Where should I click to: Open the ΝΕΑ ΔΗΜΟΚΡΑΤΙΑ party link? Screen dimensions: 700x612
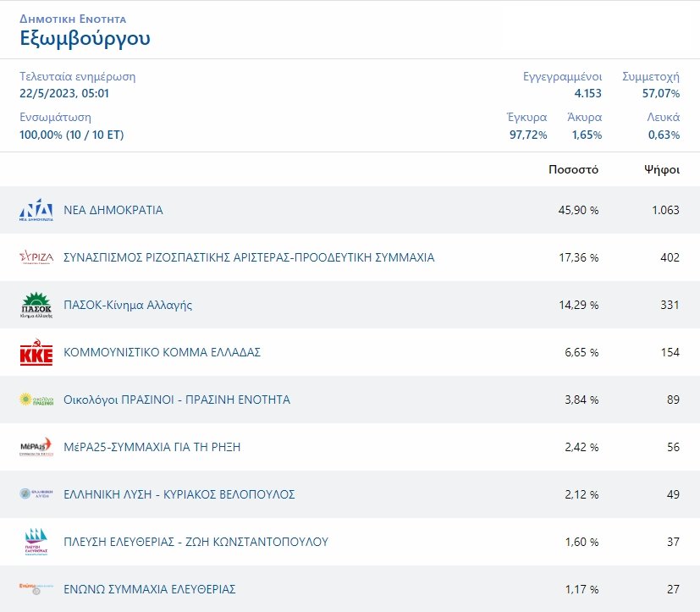pyautogui.click(x=113, y=210)
